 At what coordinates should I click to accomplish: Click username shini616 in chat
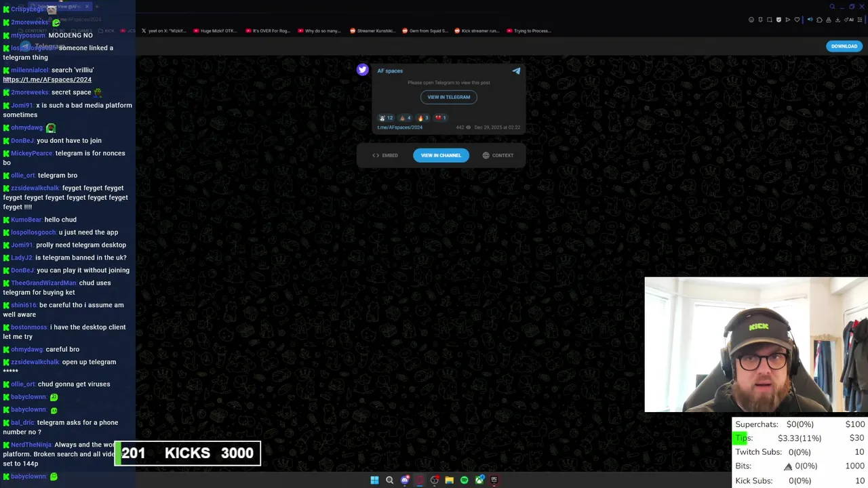click(24, 305)
